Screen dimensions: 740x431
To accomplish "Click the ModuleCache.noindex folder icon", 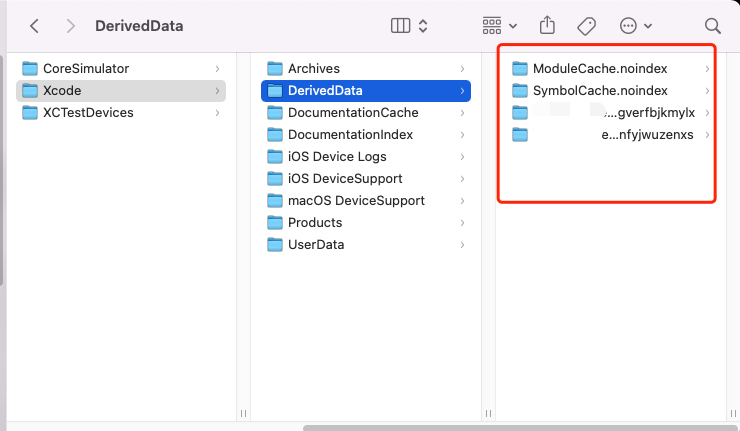I will [520, 68].
